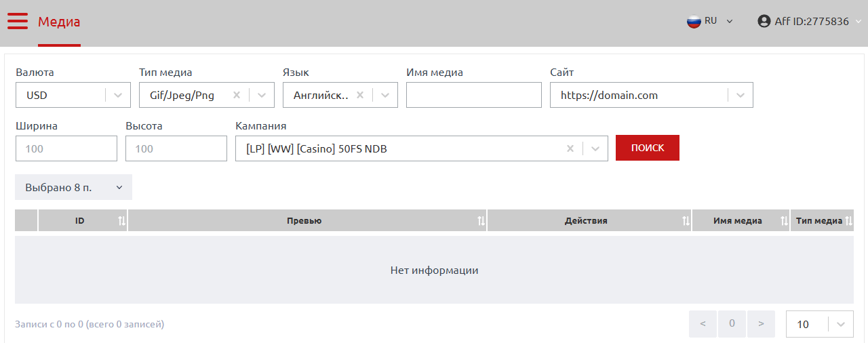Image resolution: width=868 pixels, height=343 pixels.
Task: Switch to the Медиа tab
Action: 59,22
